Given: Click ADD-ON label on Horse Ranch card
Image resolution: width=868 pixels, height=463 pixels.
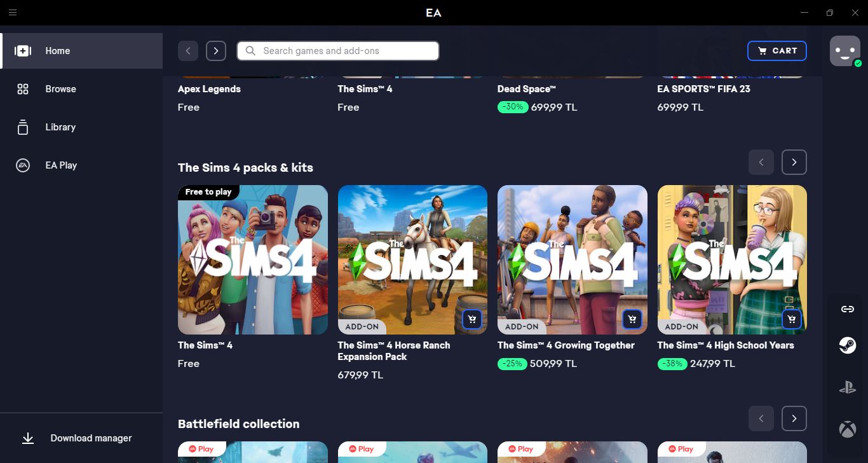Looking at the screenshot, I should [x=362, y=327].
